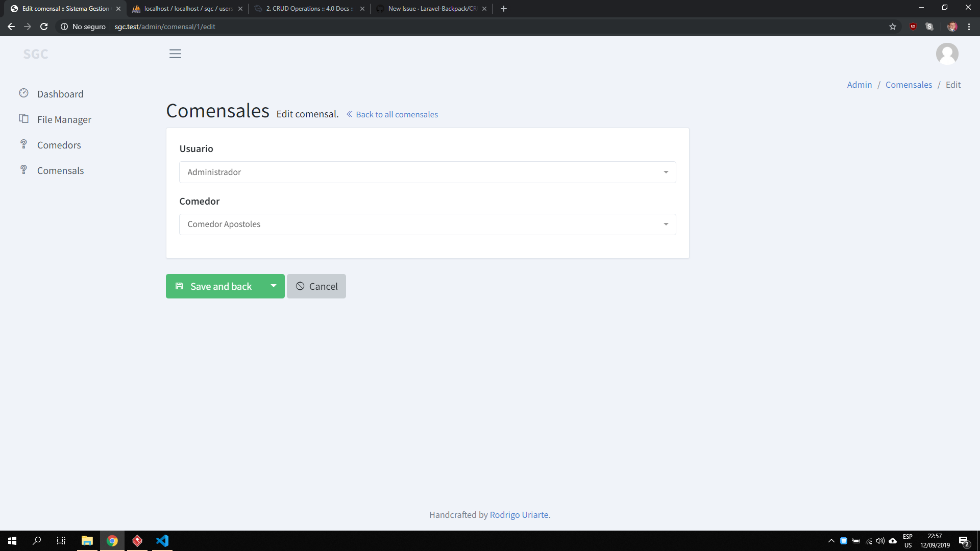Click the Rodrigo Uriarte credit link
980x551 pixels.
[519, 515]
